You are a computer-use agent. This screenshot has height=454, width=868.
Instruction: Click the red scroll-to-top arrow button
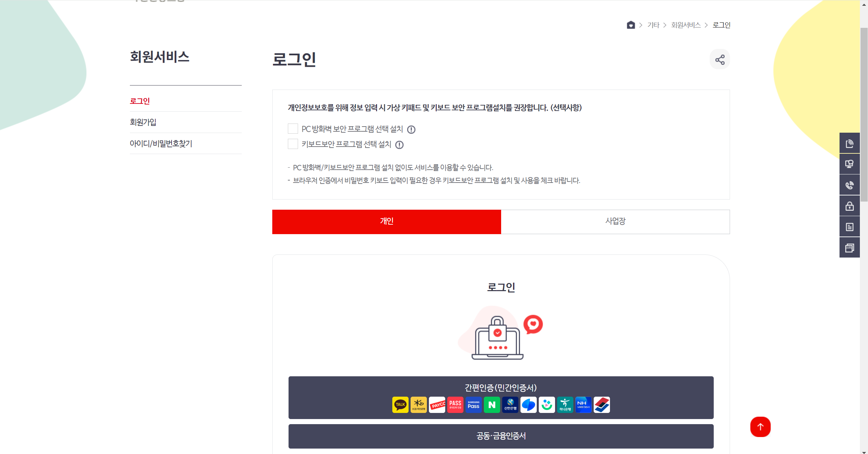point(760,427)
